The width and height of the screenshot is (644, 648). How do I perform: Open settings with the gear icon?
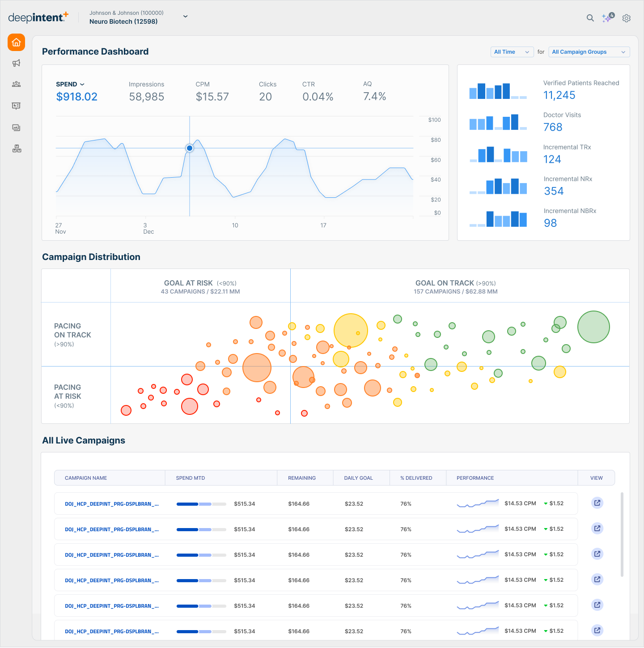(x=627, y=18)
